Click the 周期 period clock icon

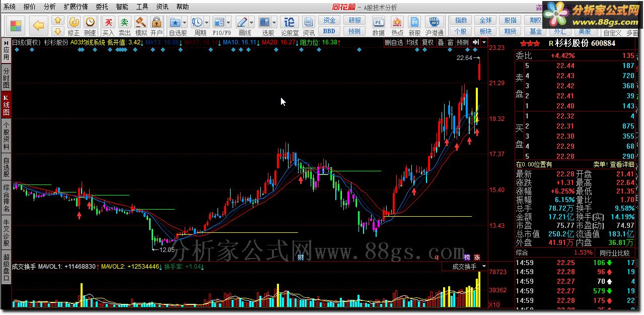point(197,22)
